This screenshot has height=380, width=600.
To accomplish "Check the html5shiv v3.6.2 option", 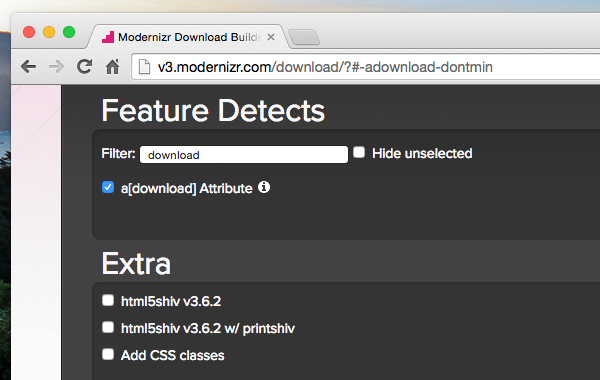I will point(108,300).
